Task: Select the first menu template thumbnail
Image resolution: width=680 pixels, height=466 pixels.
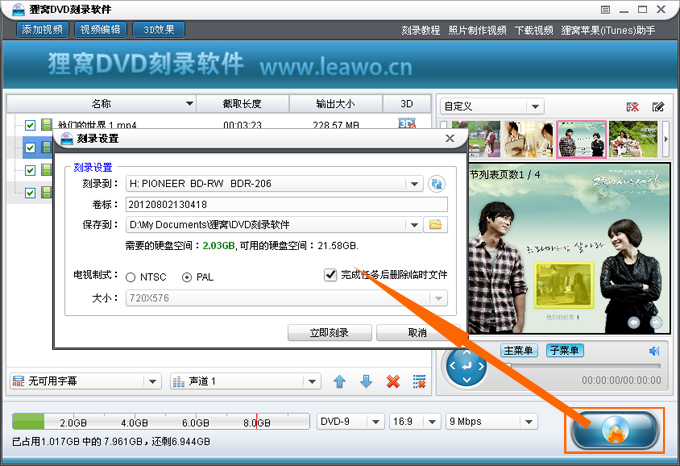Action: (476, 139)
